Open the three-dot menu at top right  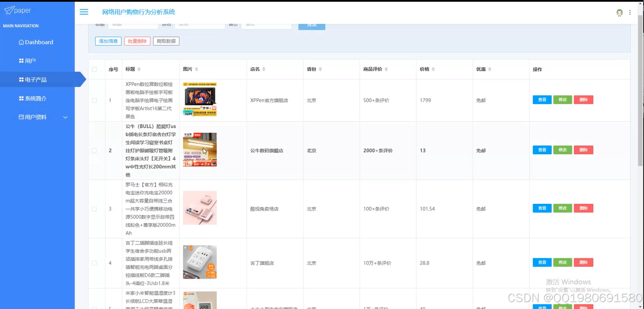click(630, 12)
